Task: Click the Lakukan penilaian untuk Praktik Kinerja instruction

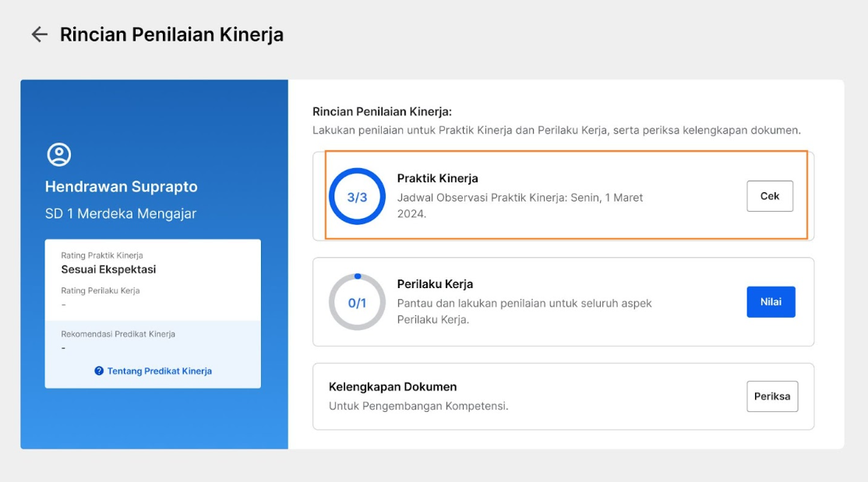Action: click(556, 130)
